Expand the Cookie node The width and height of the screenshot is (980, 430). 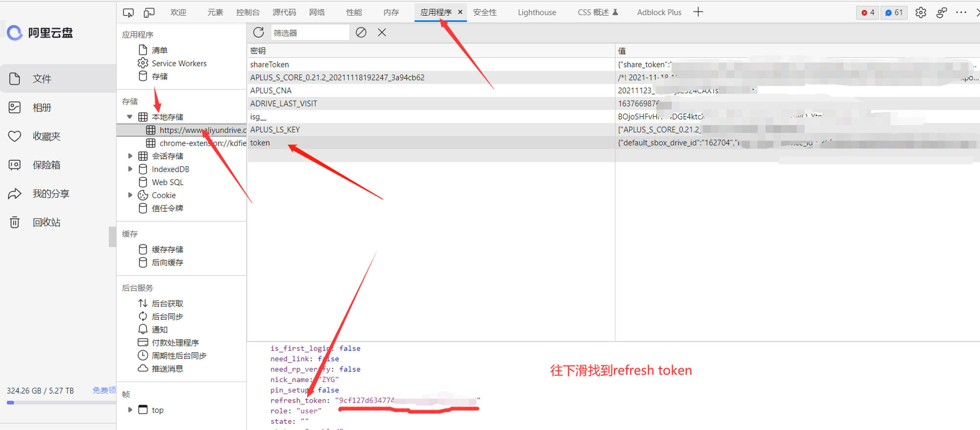[x=130, y=195]
